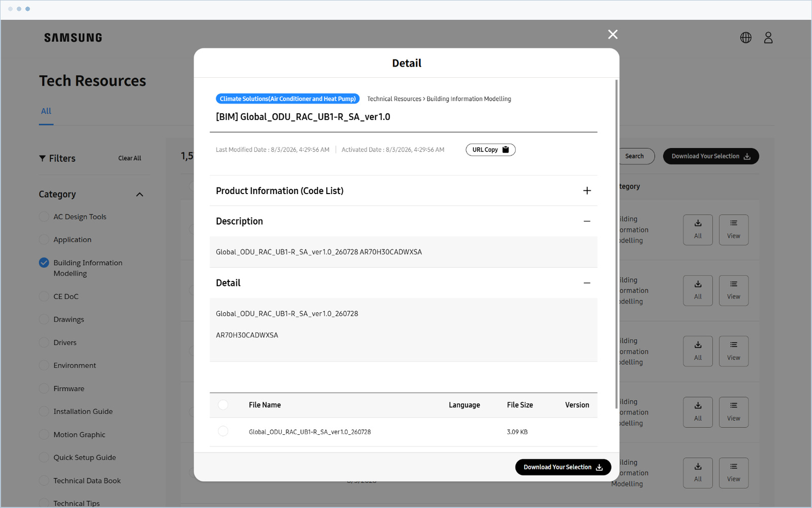Check the AC Design Tools filter

click(44, 216)
